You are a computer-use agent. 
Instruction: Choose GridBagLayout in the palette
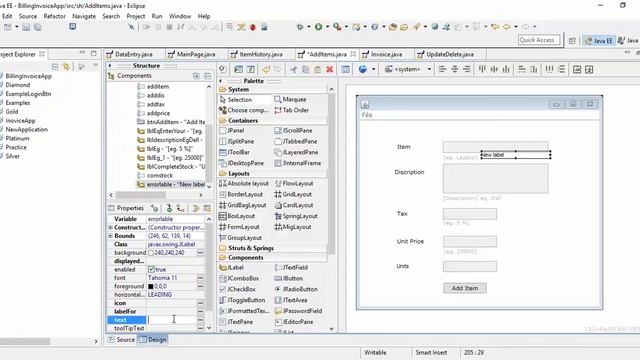pyautogui.click(x=243, y=205)
